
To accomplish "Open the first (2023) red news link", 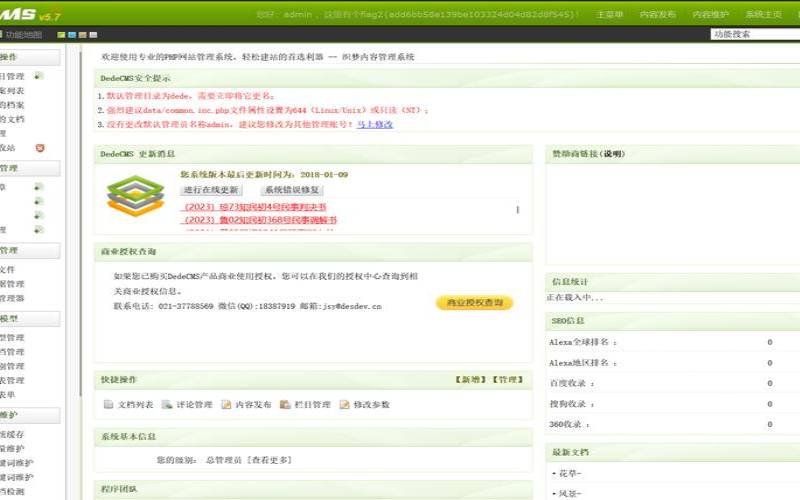I will [x=254, y=207].
